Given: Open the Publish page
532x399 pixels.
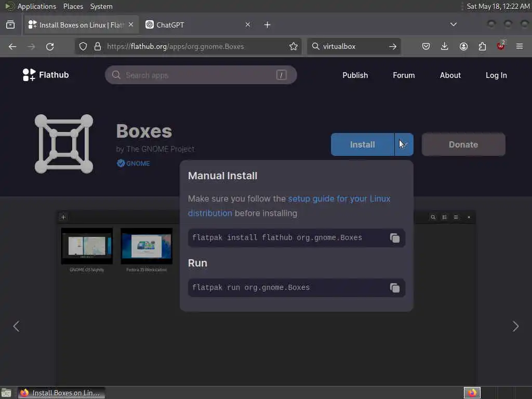Looking at the screenshot, I should click(355, 75).
